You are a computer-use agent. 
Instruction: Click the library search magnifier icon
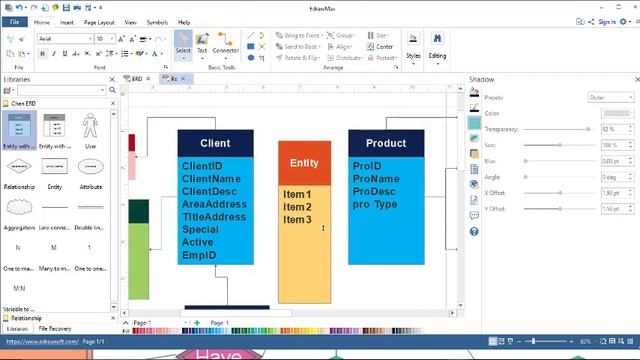pos(112,90)
